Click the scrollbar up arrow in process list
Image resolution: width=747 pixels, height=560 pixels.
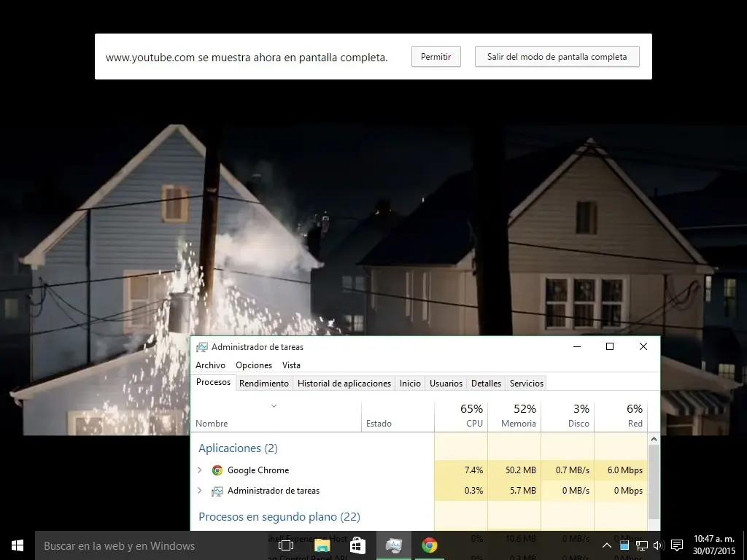coord(654,439)
